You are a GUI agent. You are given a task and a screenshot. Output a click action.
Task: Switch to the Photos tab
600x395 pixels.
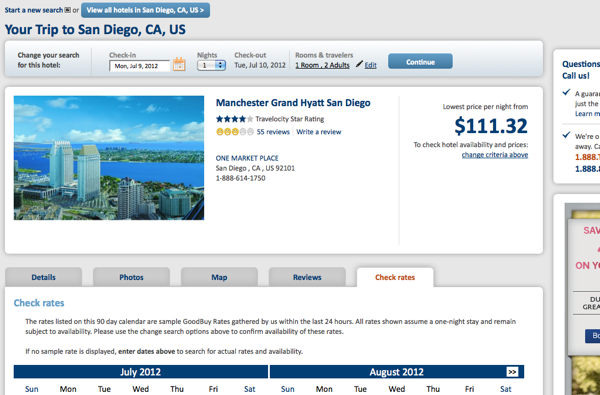pos(131,277)
